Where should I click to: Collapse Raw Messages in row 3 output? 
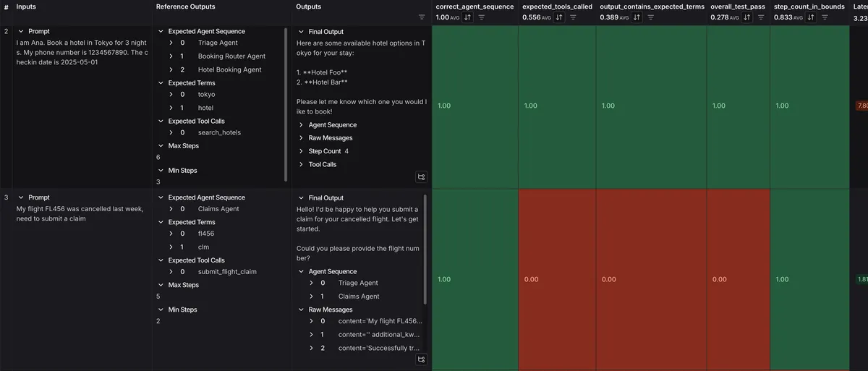(x=301, y=310)
